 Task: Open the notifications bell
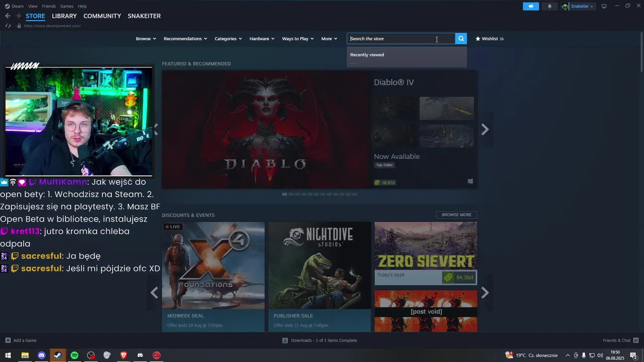(x=549, y=6)
